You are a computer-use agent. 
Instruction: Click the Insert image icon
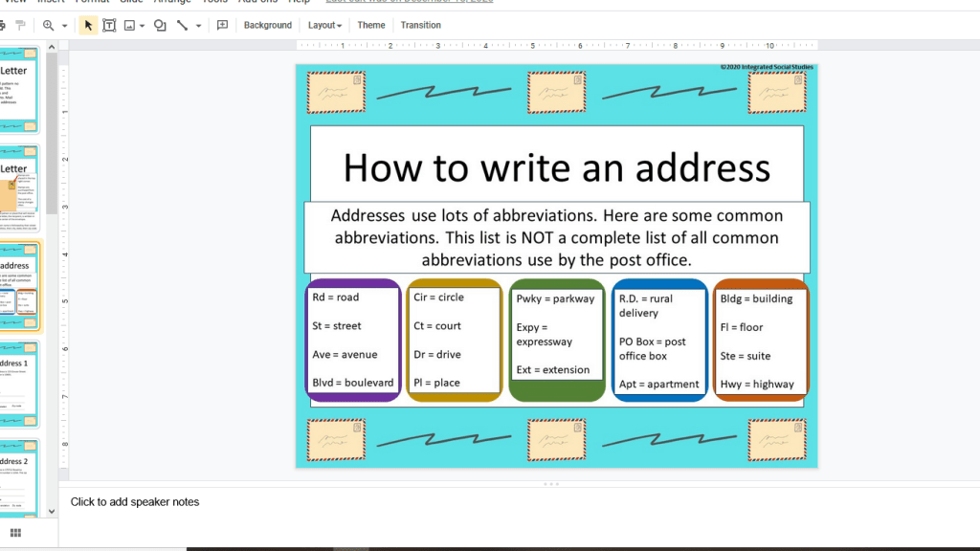[129, 25]
